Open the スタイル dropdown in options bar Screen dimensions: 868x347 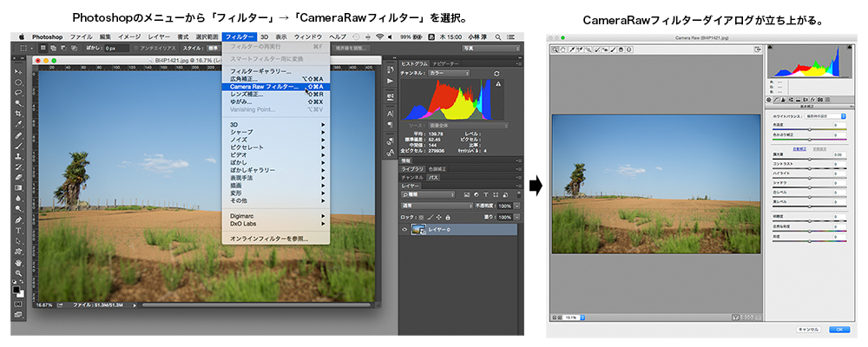pyautogui.click(x=214, y=49)
